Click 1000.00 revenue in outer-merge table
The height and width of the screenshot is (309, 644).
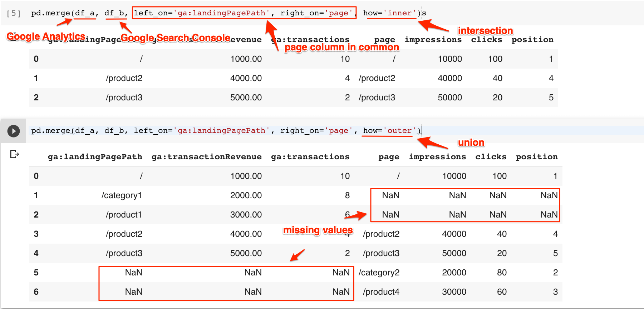tap(246, 176)
